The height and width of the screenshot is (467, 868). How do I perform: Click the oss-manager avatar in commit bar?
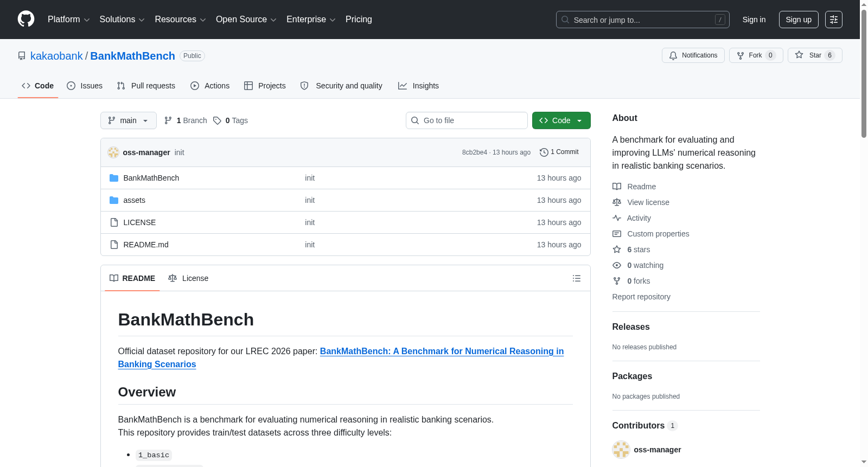113,152
